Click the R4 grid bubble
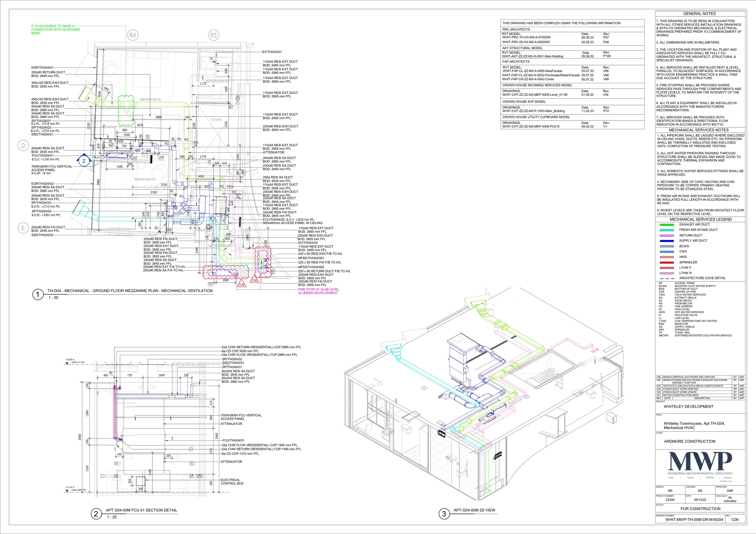Screen dimensions: 756x534 pos(132,35)
